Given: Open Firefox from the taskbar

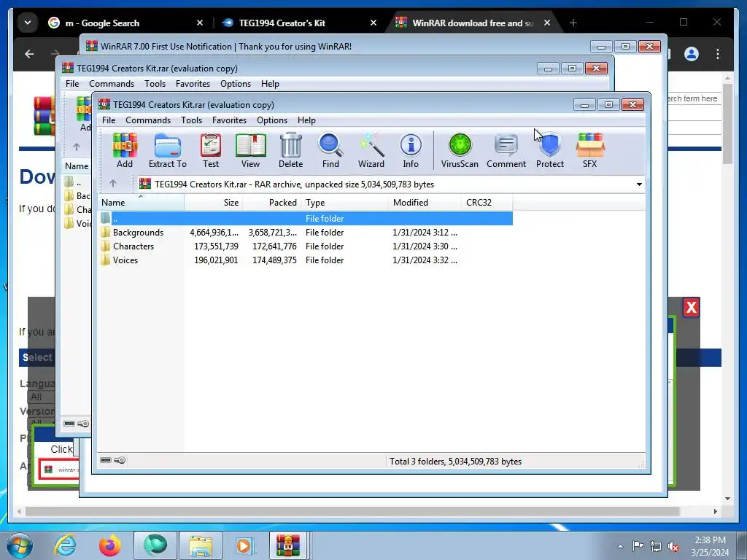Looking at the screenshot, I should 110,545.
